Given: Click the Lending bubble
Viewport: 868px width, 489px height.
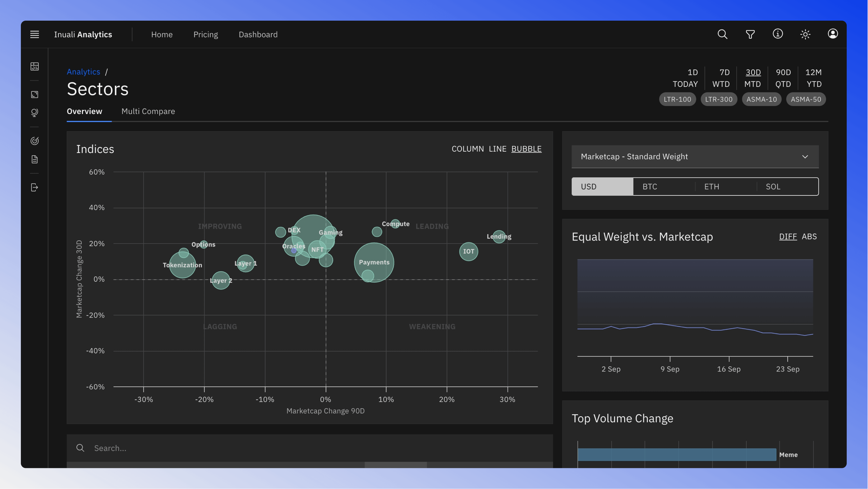Looking at the screenshot, I should click(499, 236).
